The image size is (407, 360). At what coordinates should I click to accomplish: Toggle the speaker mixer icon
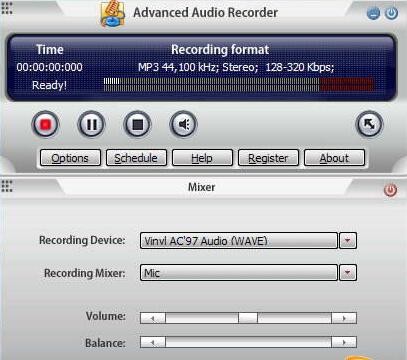[x=183, y=124]
